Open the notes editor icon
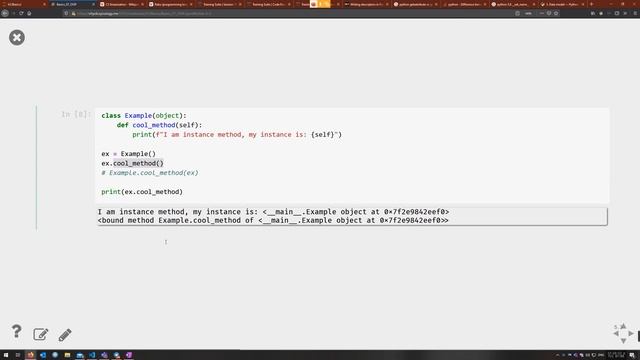Screen dimensions: 640x360 pyautogui.click(x=40, y=334)
